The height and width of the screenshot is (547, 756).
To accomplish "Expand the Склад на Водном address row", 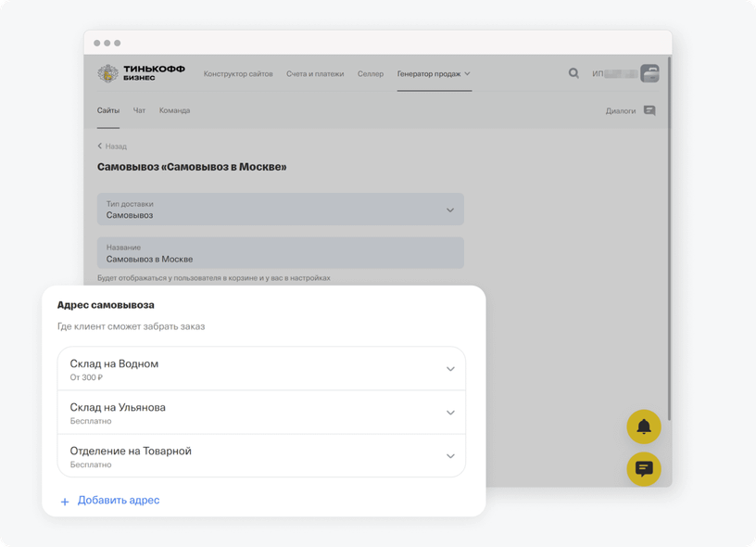I will coord(261,369).
